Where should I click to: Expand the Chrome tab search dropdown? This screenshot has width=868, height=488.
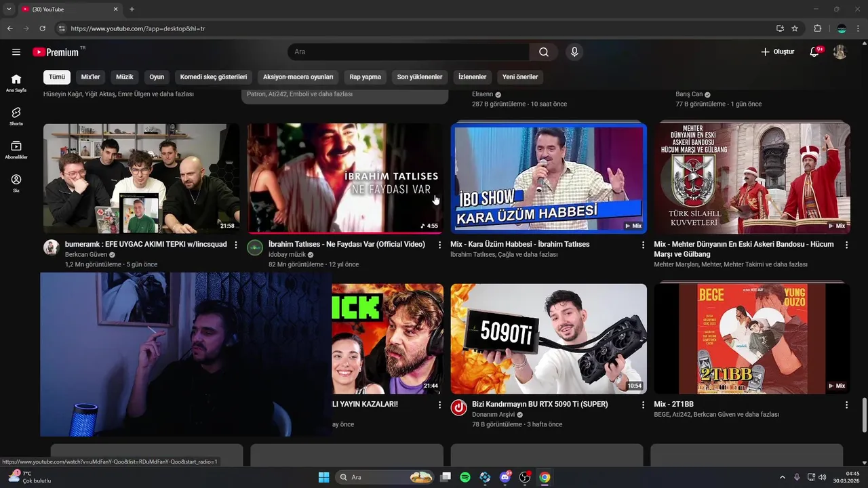tap(9, 9)
